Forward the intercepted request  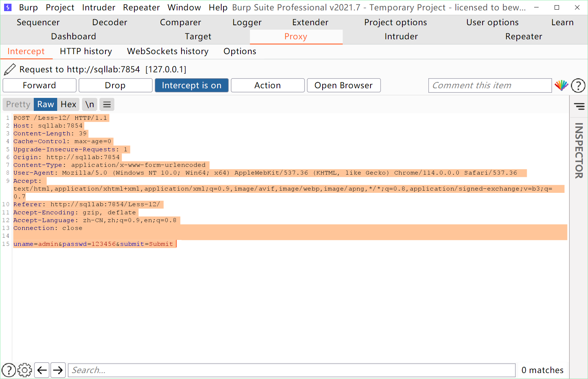coord(39,85)
